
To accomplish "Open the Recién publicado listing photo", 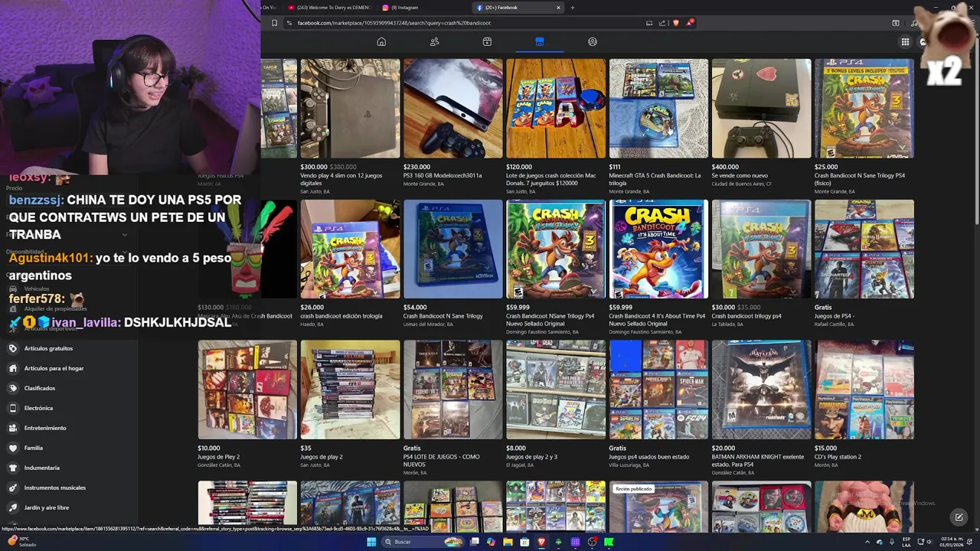I will [x=658, y=507].
